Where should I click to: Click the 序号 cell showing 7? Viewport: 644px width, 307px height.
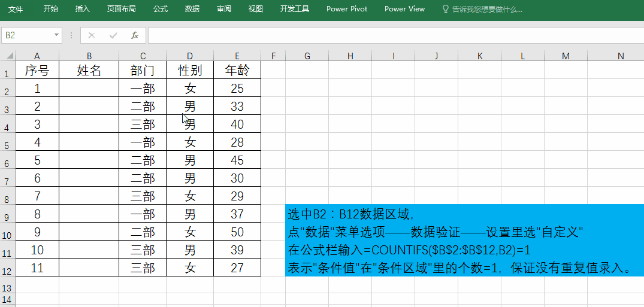37,196
